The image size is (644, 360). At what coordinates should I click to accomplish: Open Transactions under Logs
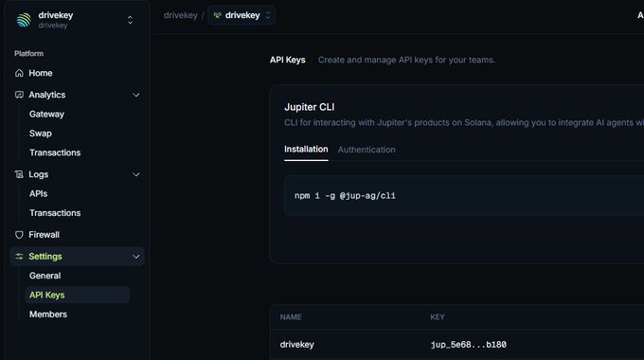pos(55,213)
